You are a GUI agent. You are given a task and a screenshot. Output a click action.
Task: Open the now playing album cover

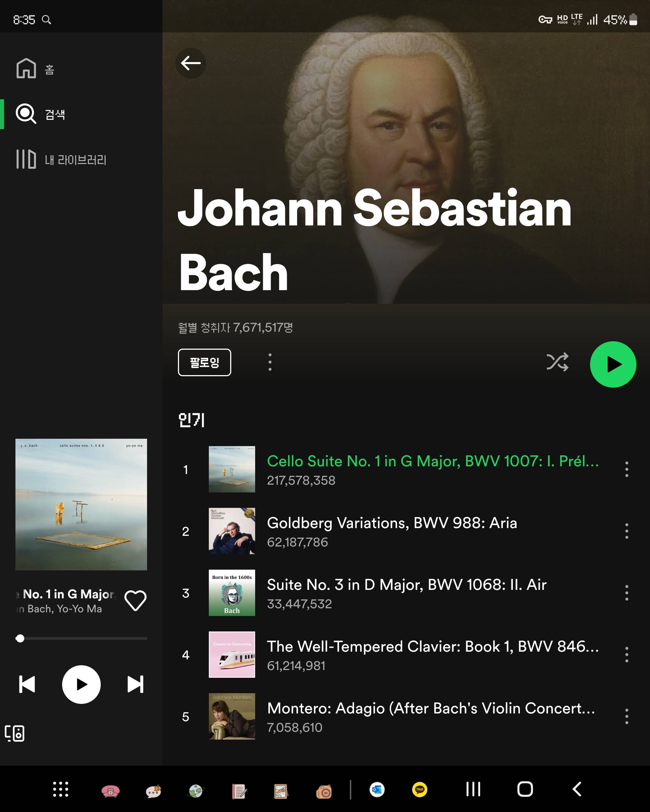pyautogui.click(x=81, y=504)
